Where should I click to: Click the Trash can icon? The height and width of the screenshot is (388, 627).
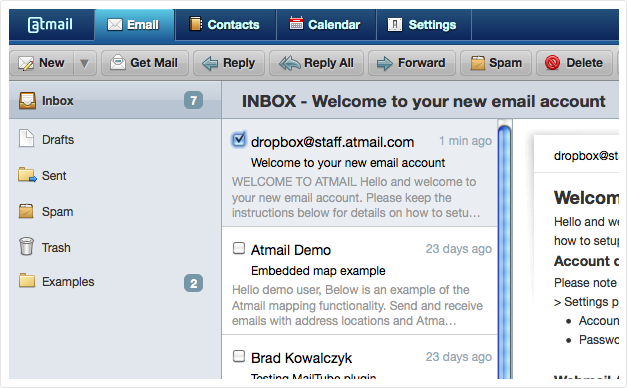(26, 246)
